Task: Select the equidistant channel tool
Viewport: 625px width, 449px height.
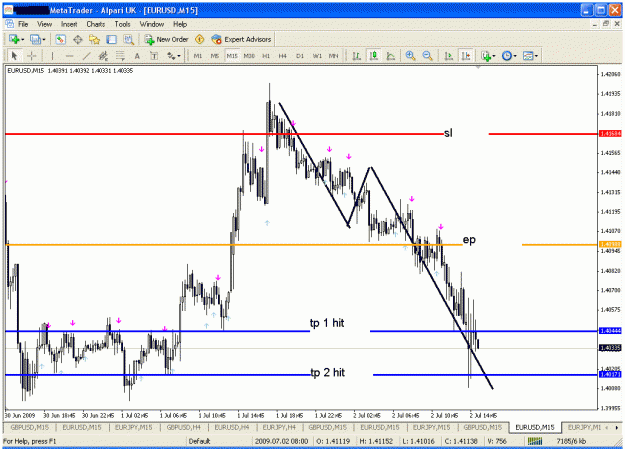Action: point(103,56)
